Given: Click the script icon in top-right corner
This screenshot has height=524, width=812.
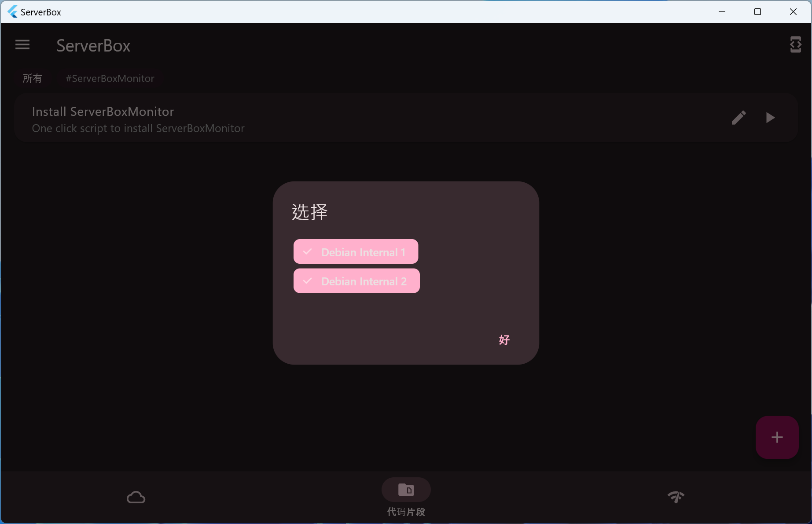Looking at the screenshot, I should (x=795, y=45).
